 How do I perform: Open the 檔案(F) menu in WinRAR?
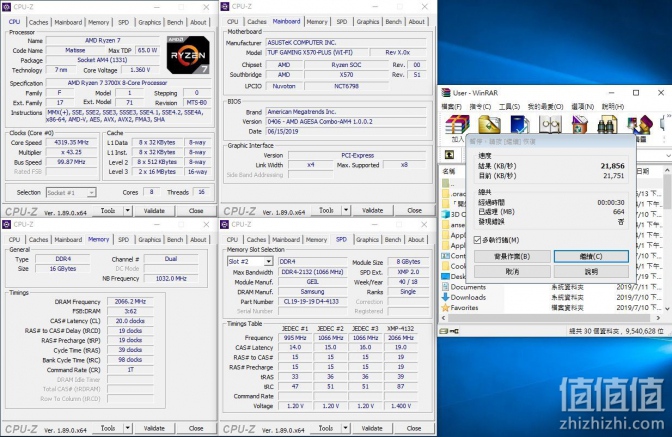coord(452,106)
